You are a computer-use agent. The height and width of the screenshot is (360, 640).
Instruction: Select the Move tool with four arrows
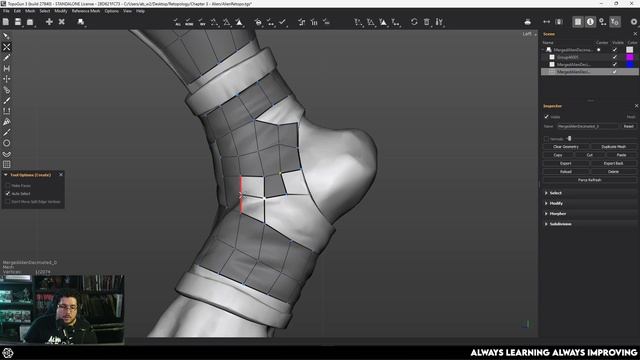[x=7, y=79]
